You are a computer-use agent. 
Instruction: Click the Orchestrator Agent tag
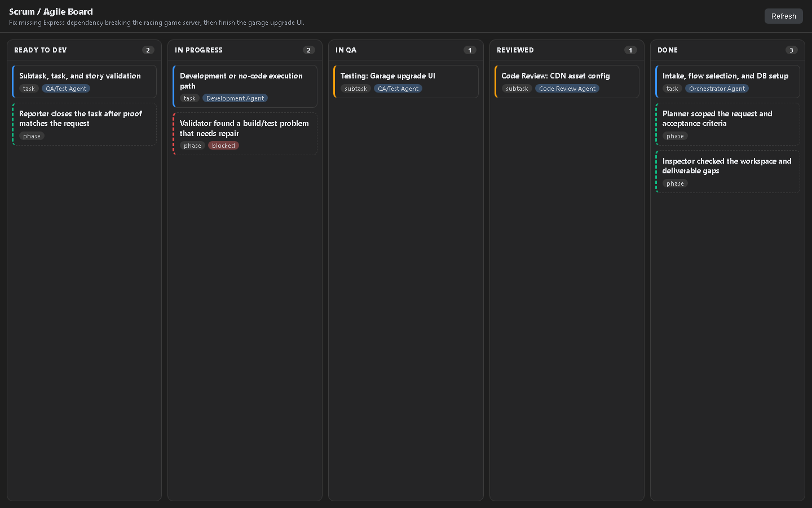coord(717,89)
